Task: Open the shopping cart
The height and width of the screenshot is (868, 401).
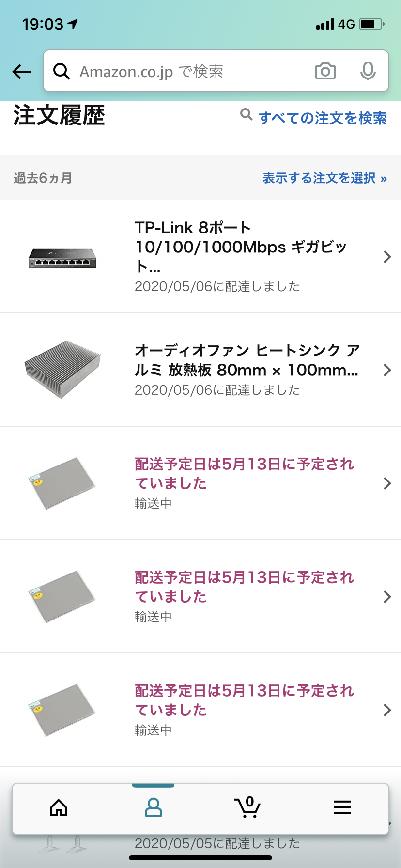Action: 247,807
